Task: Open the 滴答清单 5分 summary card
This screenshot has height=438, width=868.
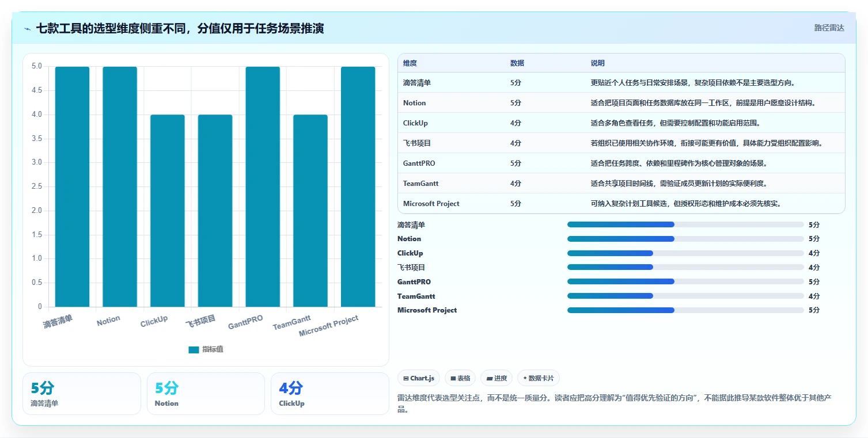Action: point(82,394)
